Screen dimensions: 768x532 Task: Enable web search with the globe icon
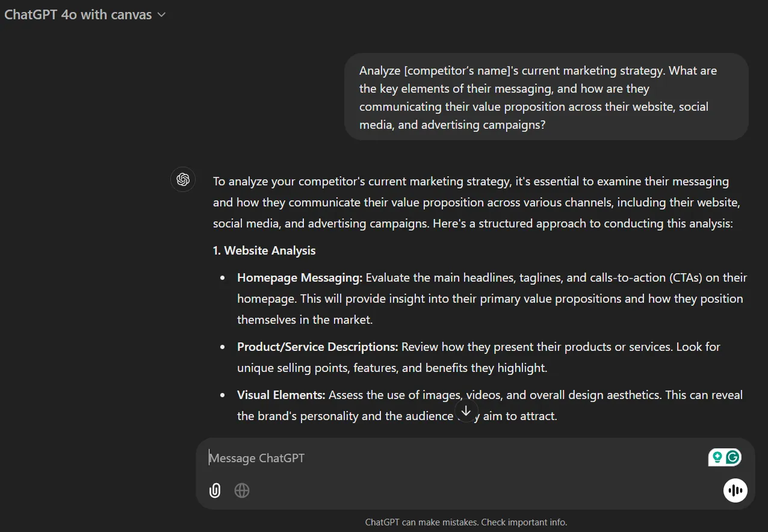click(x=242, y=490)
